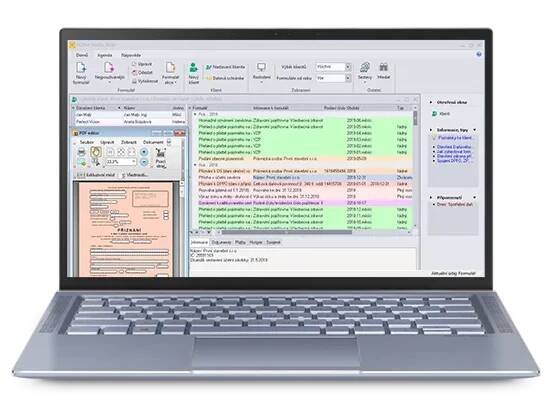552x400 pixels.
Task: Collapse the Rok 2018 group
Action: 195,165
